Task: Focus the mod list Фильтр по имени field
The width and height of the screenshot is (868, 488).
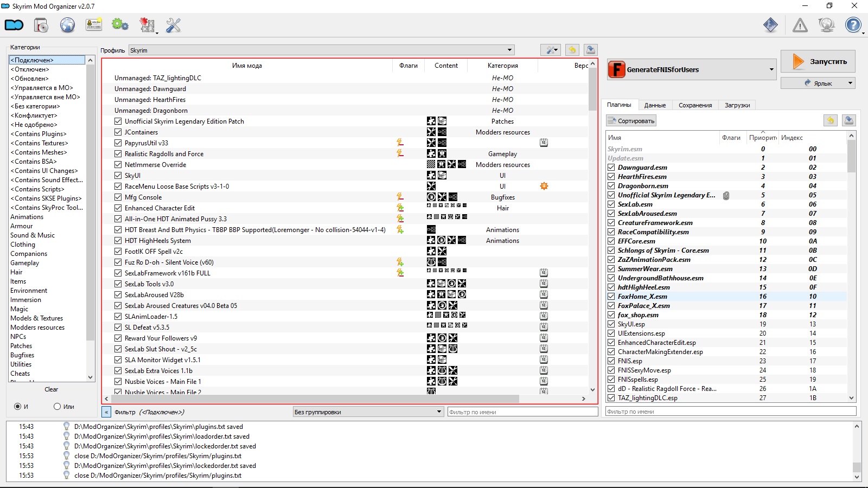Action: point(522,412)
